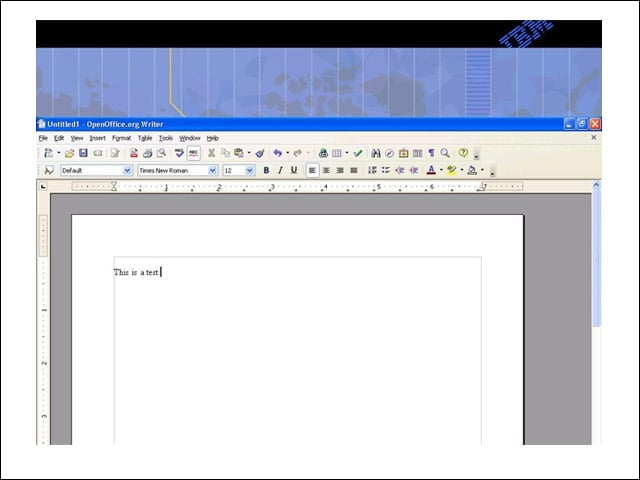
Task: Open the Gallery icon
Action: click(404, 153)
